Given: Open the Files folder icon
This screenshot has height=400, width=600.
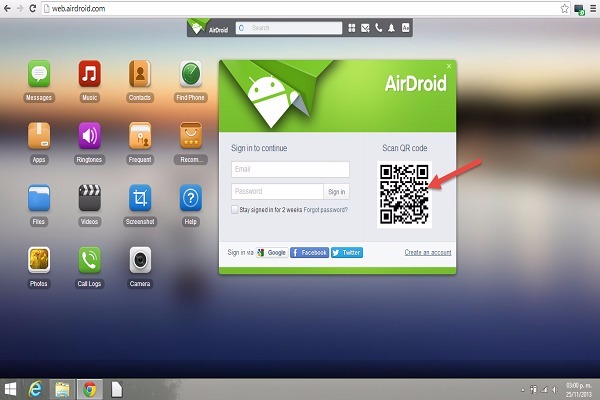Looking at the screenshot, I should [x=39, y=197].
